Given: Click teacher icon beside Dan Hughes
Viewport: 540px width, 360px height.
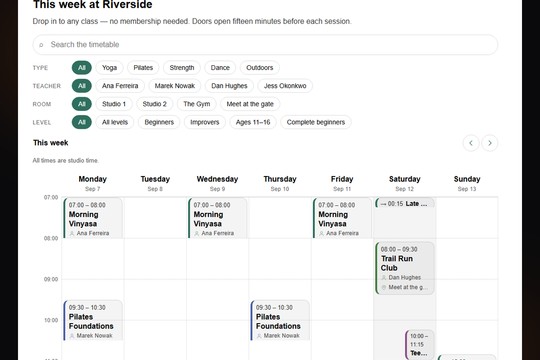Looking at the screenshot, I should tap(384, 278).
